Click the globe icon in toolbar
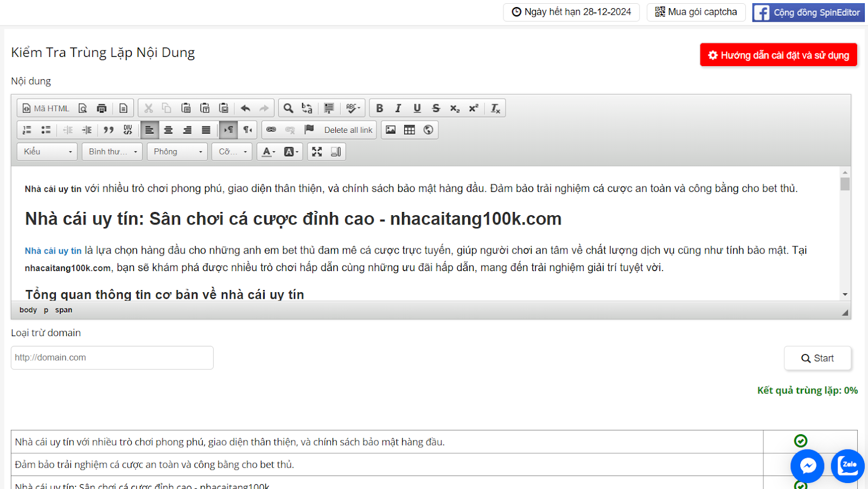Image resolution: width=868 pixels, height=489 pixels. pos(429,130)
